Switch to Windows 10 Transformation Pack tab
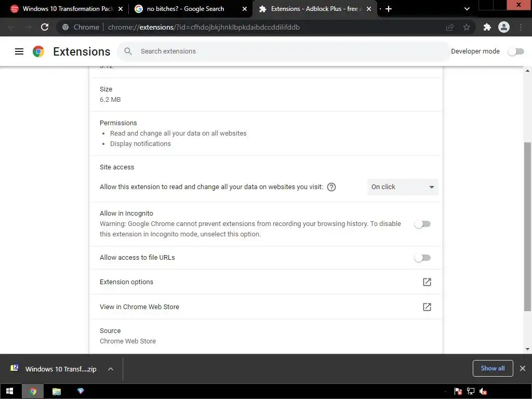Viewport: 532px width, 399px height. (x=66, y=9)
